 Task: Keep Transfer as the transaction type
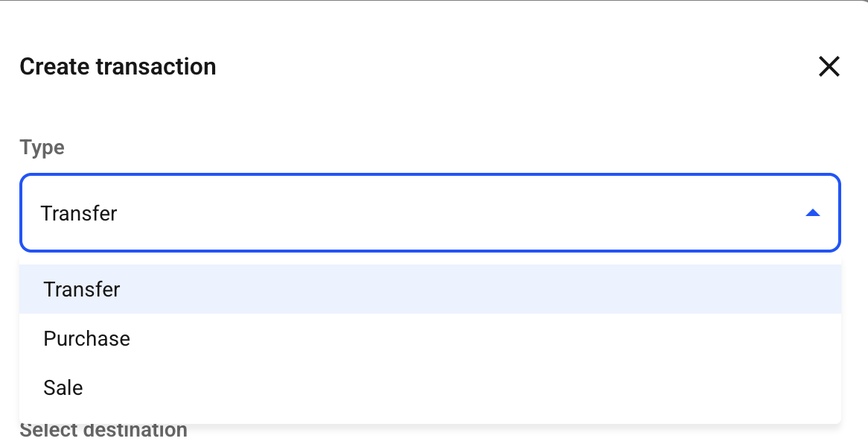(430, 289)
